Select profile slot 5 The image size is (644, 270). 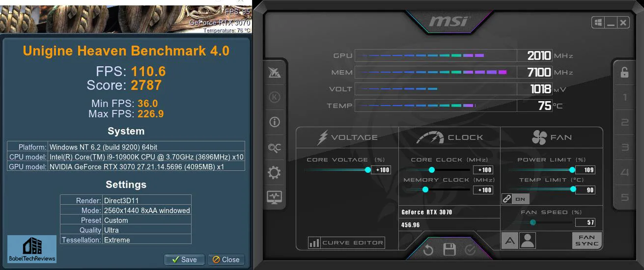[x=625, y=197]
